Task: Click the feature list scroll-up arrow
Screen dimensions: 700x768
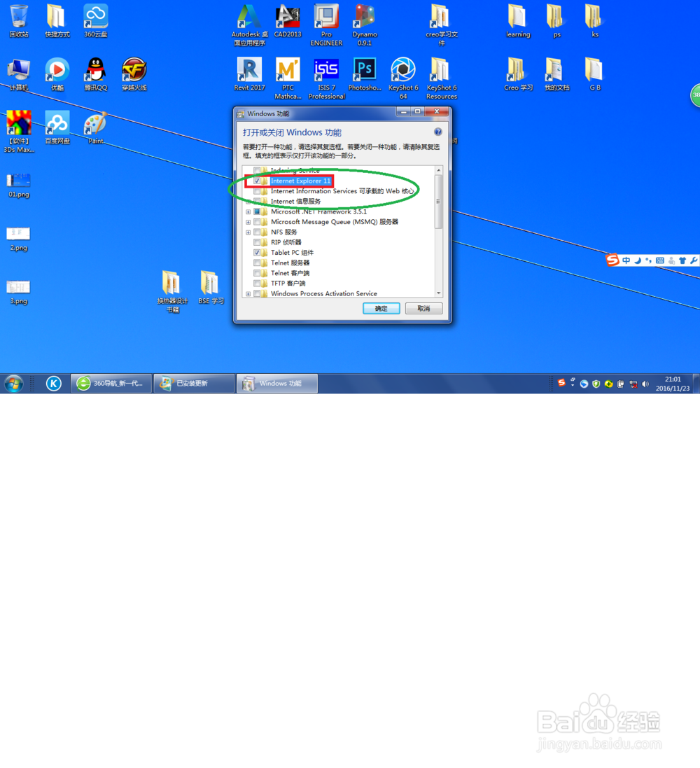Action: pyautogui.click(x=438, y=170)
